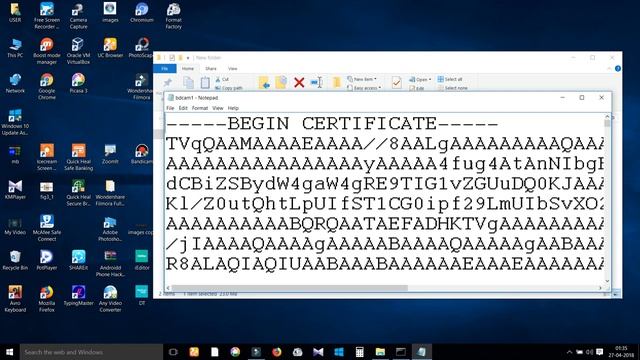Select TypingMaster desktop icon
The image size is (640, 360).
coord(78,296)
